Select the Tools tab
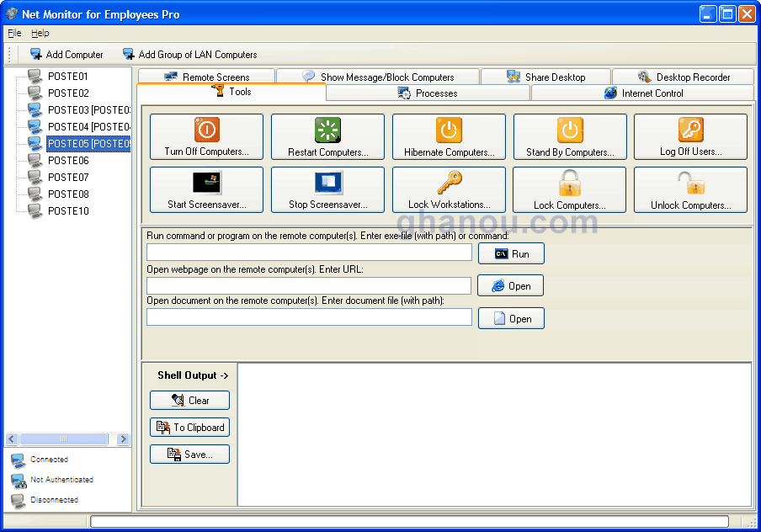This screenshot has width=761, height=532. [x=231, y=92]
